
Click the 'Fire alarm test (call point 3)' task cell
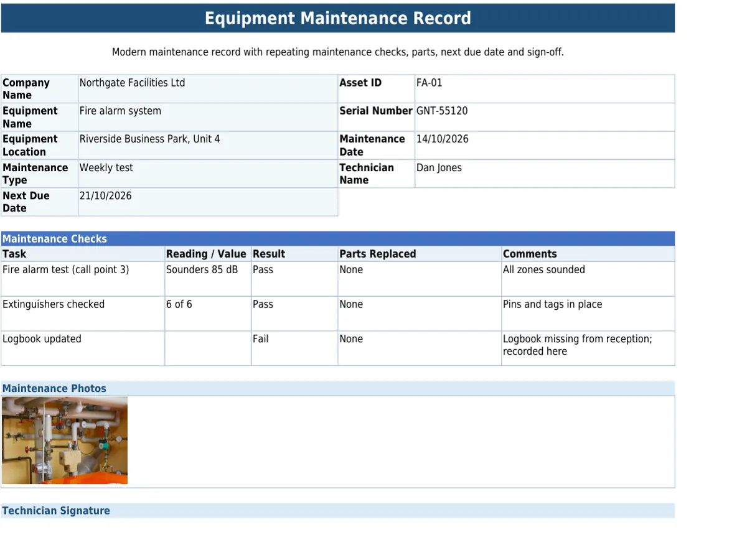[x=83, y=279]
